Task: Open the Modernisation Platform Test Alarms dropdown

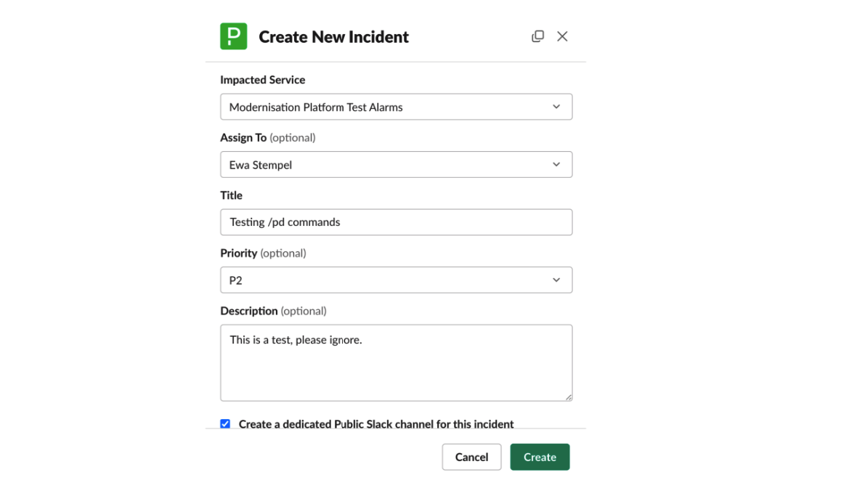Action: (396, 106)
